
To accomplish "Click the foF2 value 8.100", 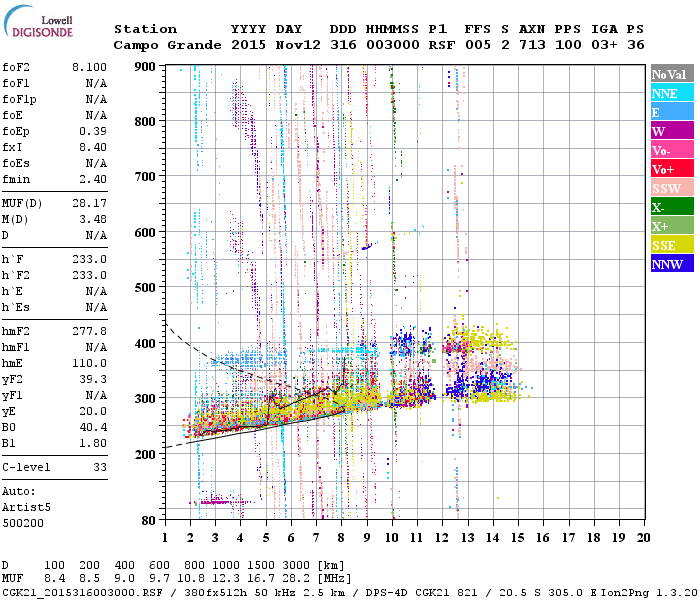I will point(89,67).
